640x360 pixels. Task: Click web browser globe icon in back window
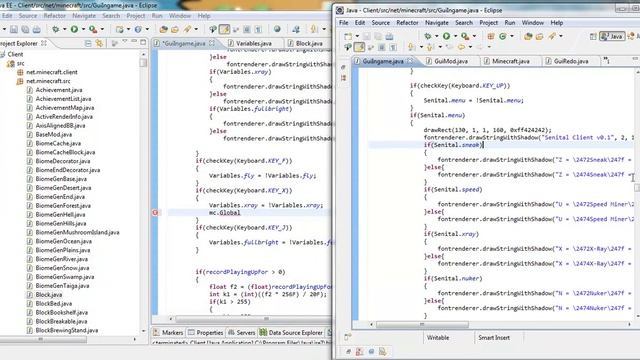[x=277, y=29]
